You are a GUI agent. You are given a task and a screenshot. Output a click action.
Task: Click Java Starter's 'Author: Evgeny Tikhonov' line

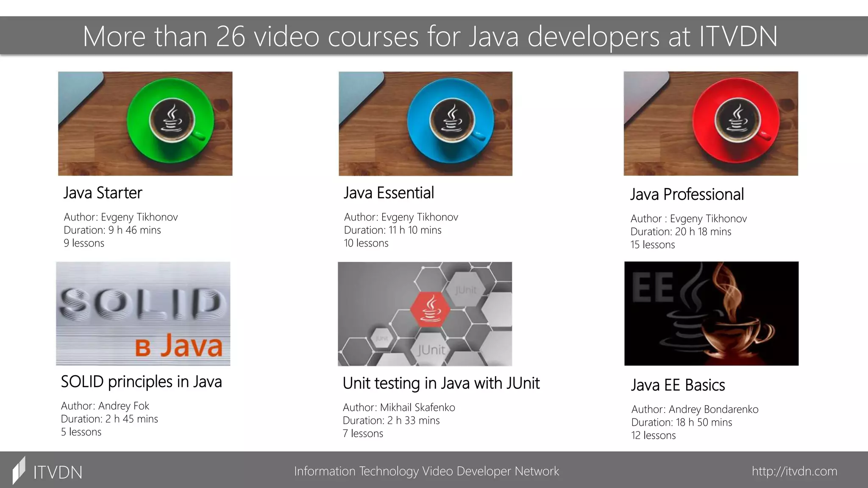121,217
